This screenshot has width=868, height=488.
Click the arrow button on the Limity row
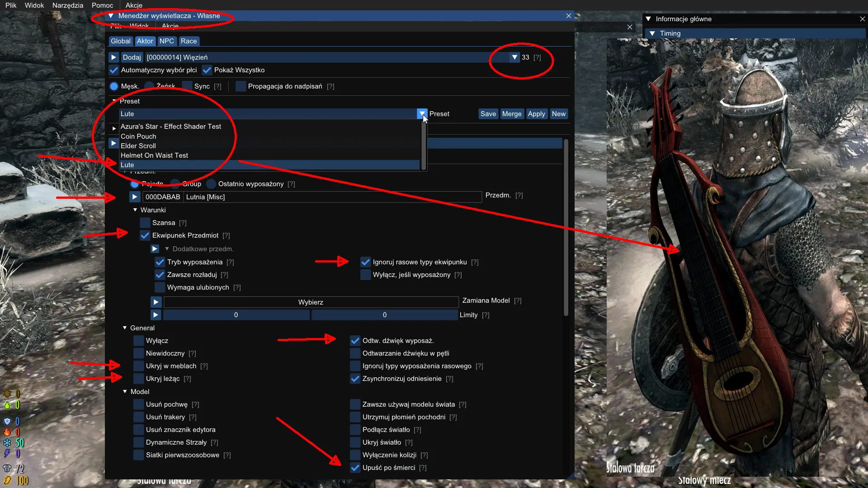coord(156,315)
